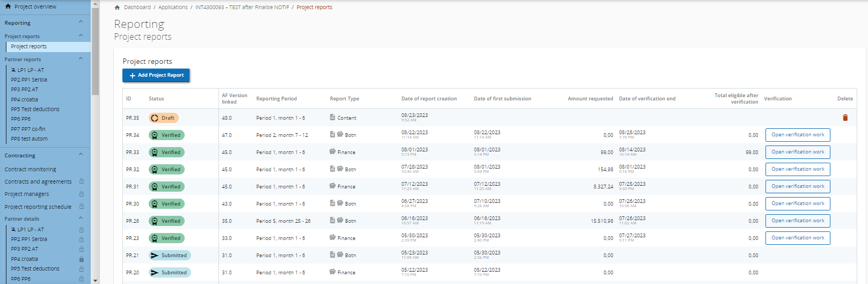The width and height of the screenshot is (868, 284).
Task: Open PP5 Test deductions partner report
Action: [35, 109]
